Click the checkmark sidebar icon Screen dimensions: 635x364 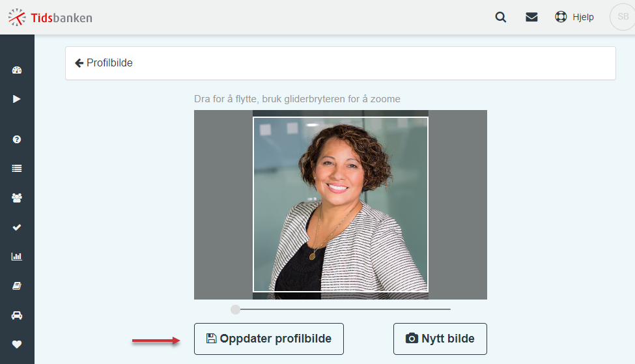pyautogui.click(x=16, y=227)
